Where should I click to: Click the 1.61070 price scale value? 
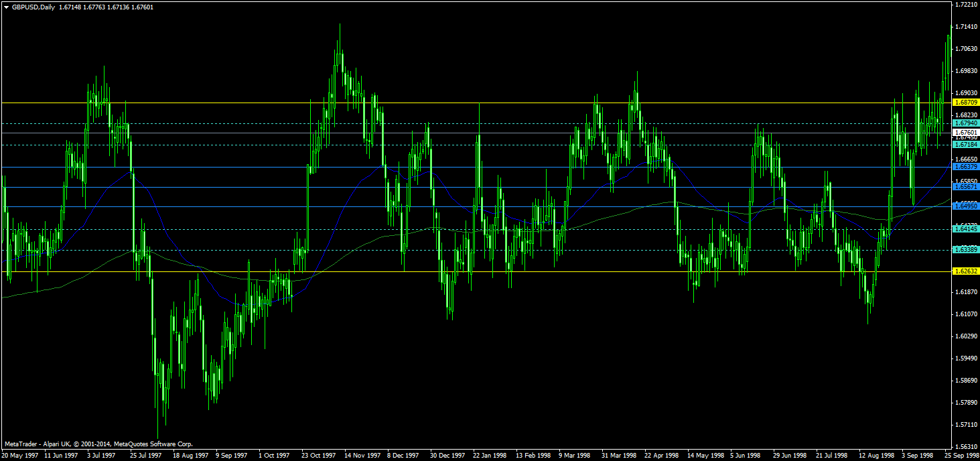coord(966,314)
